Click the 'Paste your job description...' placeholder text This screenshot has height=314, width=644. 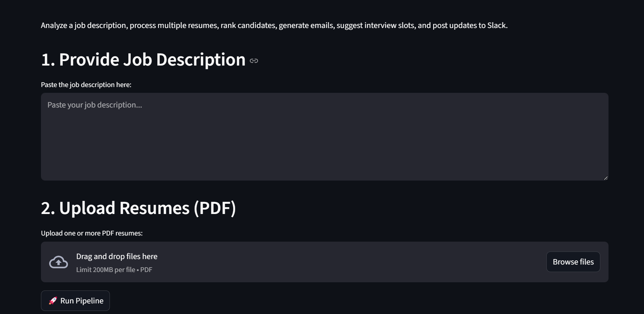95,105
